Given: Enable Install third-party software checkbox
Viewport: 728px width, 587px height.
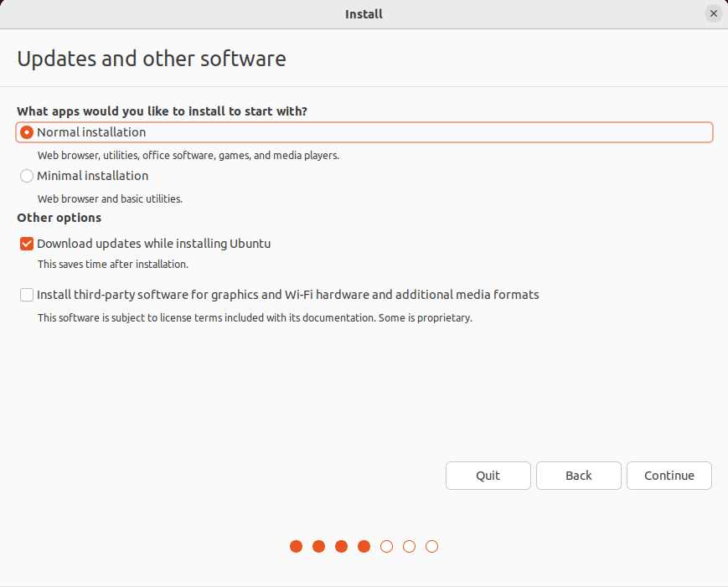Looking at the screenshot, I should coord(27,295).
